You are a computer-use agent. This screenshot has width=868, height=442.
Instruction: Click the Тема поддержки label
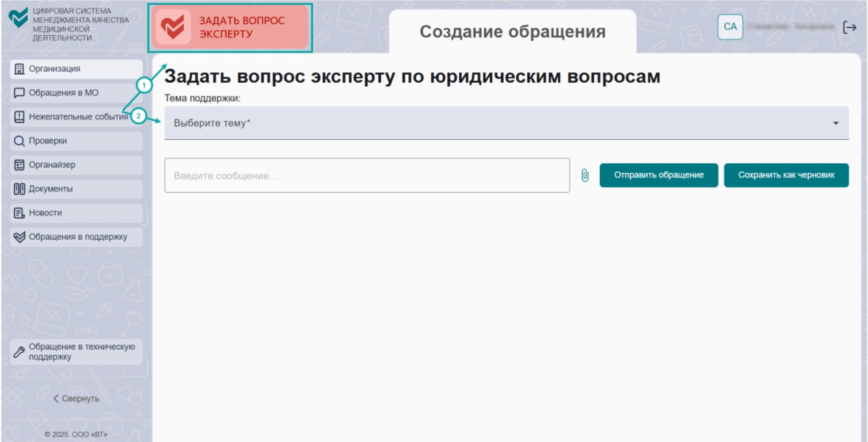202,98
